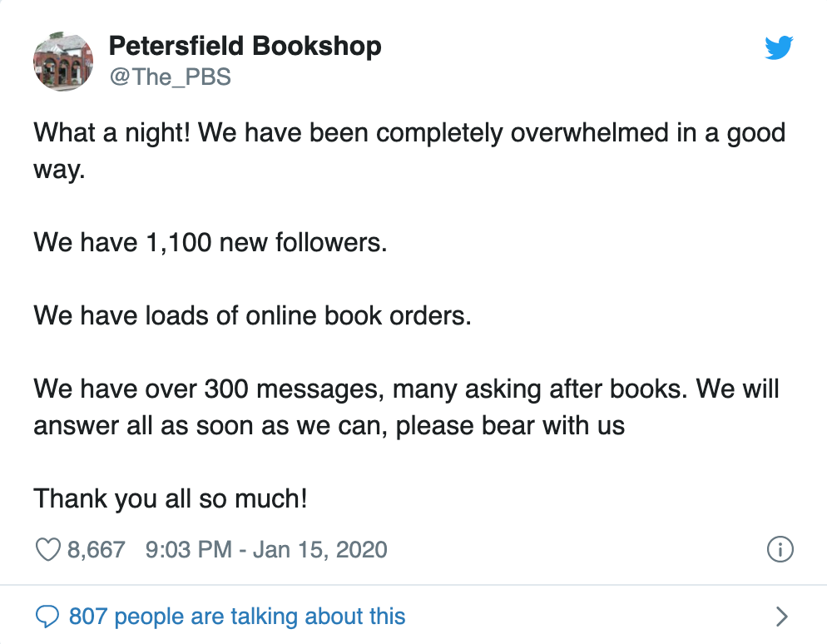This screenshot has height=644, width=827.
Task: Click the "Thank you all so much!" line
Action: (x=171, y=498)
